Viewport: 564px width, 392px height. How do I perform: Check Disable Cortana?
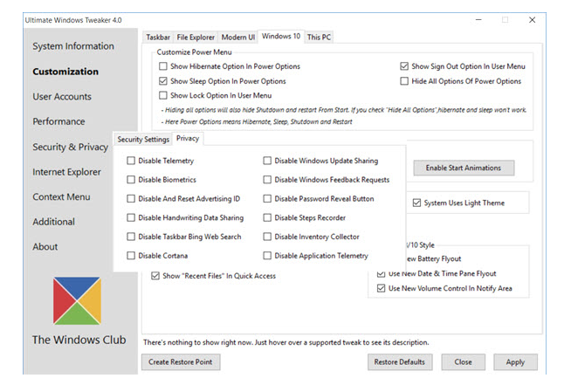[x=131, y=256]
